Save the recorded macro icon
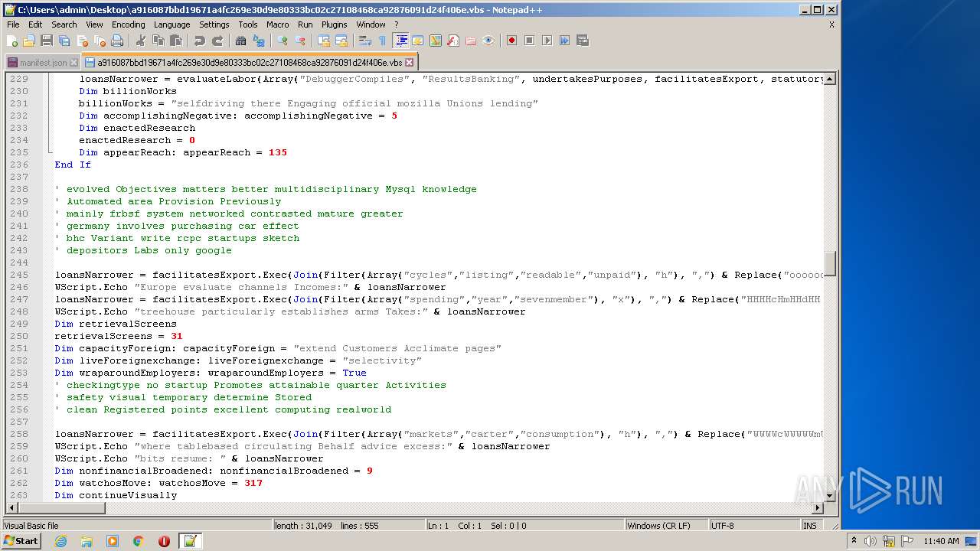980x551 pixels. tap(582, 41)
